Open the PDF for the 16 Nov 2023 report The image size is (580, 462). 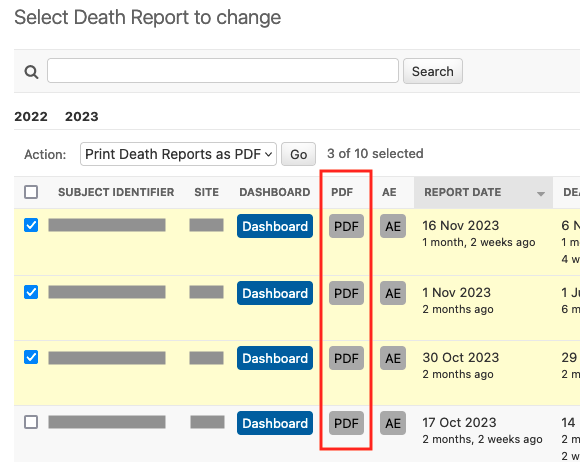pos(346,226)
